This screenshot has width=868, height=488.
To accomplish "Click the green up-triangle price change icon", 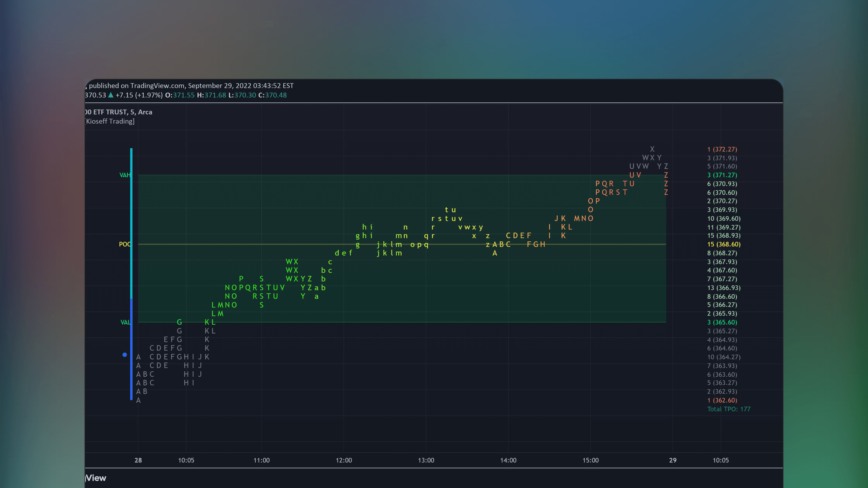I will pyautogui.click(x=111, y=95).
